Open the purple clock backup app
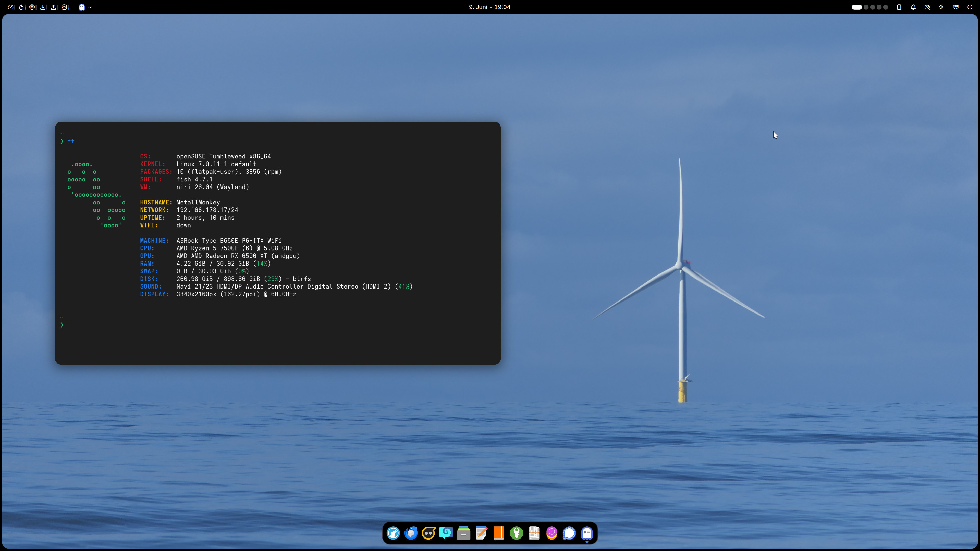Image resolution: width=980 pixels, height=551 pixels. point(552,533)
